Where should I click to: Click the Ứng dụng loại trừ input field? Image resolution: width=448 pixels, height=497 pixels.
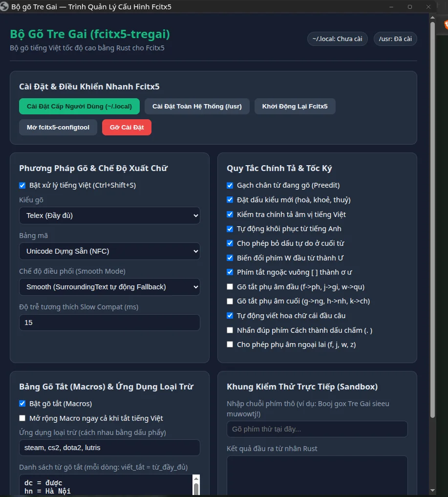click(109, 448)
